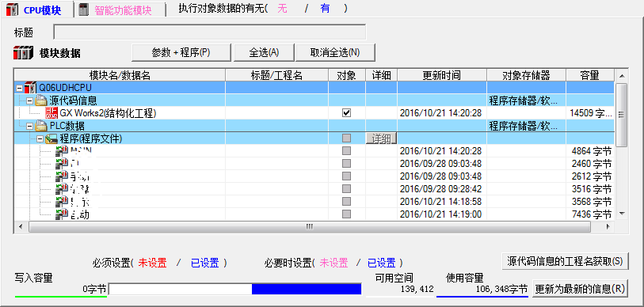The width and height of the screenshot is (644, 307).
Task: Click the 模块数据 header icon
Action: (24, 53)
